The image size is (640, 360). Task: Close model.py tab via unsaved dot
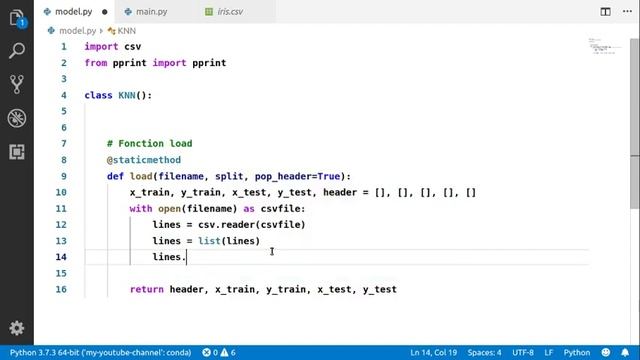[104, 12]
